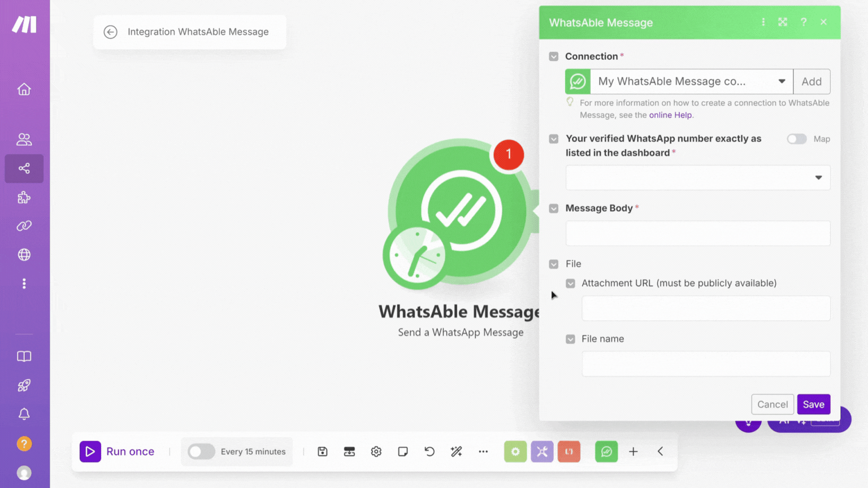Viewport: 868px width, 488px height.
Task: Open Connections chain-link icon in sidebar
Action: coord(24,226)
